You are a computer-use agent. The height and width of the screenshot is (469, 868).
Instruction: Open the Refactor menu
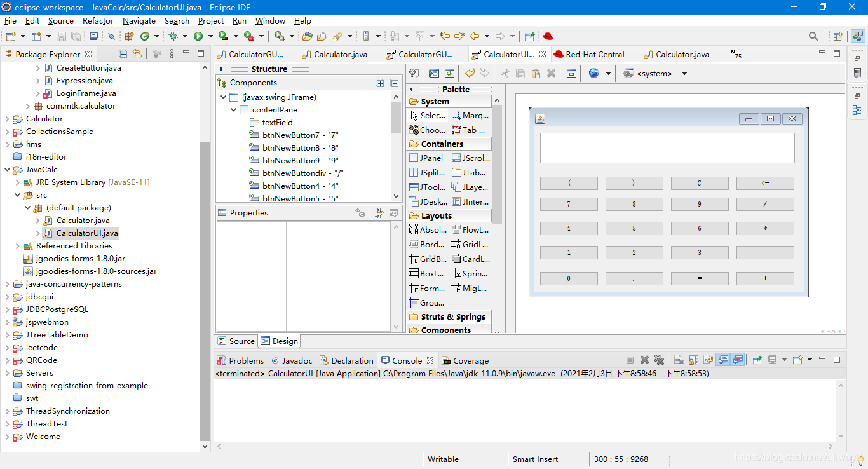point(98,20)
